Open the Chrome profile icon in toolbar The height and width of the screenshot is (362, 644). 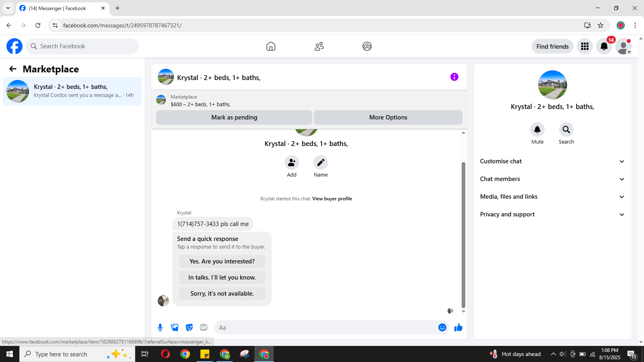point(621,25)
